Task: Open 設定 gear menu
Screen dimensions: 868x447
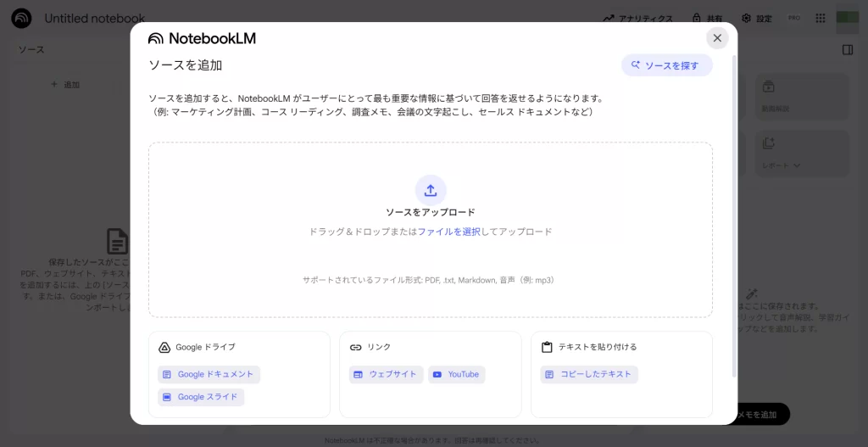Action: [x=757, y=19]
